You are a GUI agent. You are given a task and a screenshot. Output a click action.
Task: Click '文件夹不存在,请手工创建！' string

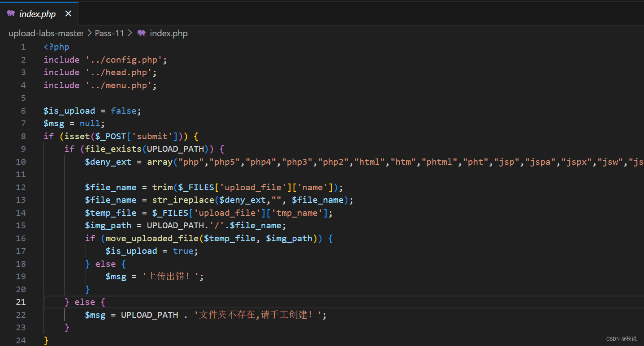coord(258,315)
